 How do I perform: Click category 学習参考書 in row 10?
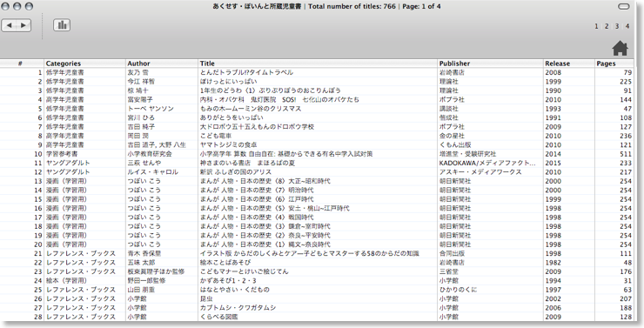(x=62, y=154)
